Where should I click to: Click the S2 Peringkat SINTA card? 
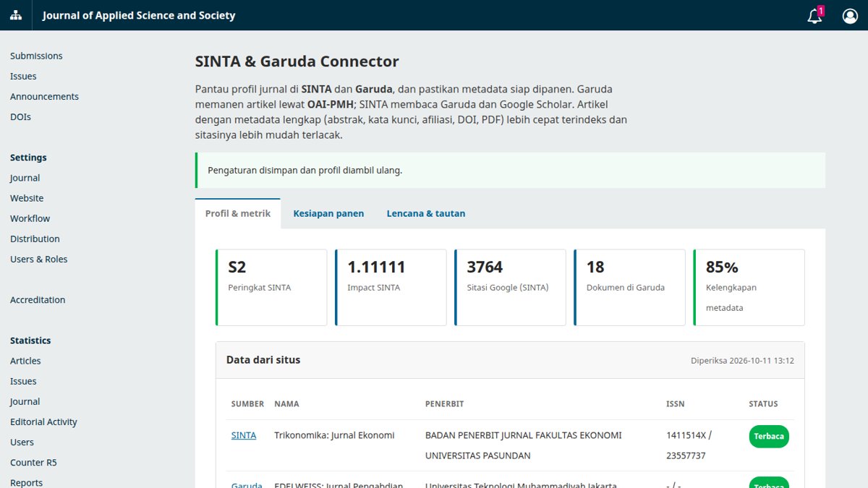[271, 288]
